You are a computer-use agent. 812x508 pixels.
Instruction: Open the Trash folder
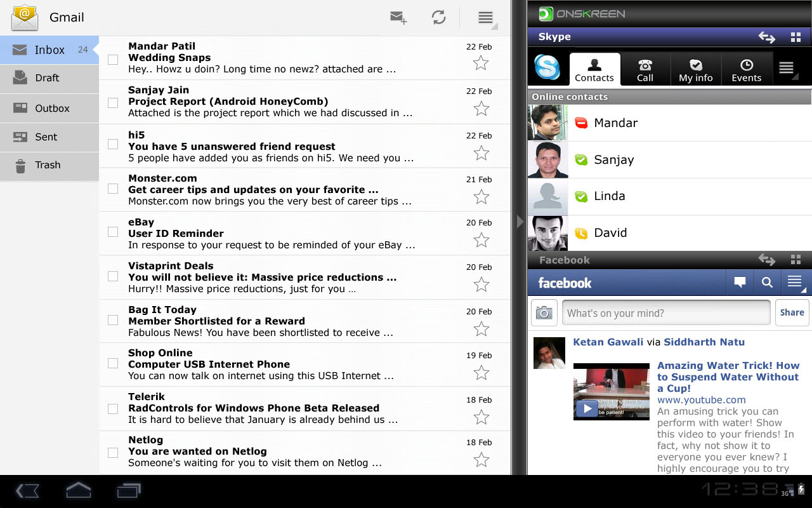coord(49,165)
